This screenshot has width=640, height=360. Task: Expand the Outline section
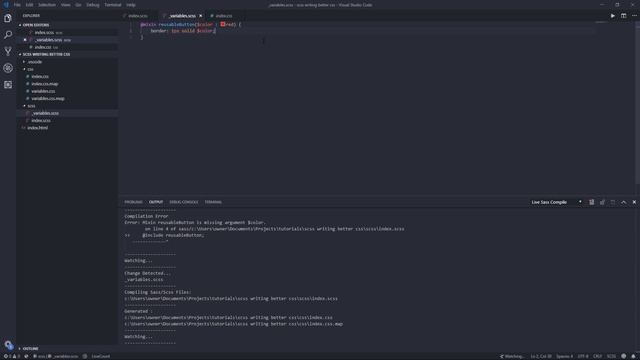[x=30, y=349]
